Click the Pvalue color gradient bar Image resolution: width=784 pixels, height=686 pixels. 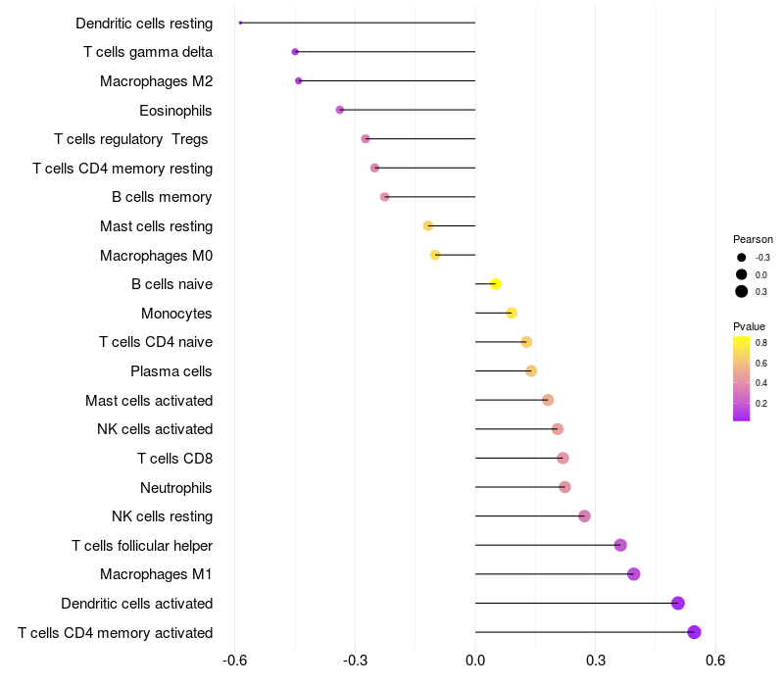tap(742, 378)
